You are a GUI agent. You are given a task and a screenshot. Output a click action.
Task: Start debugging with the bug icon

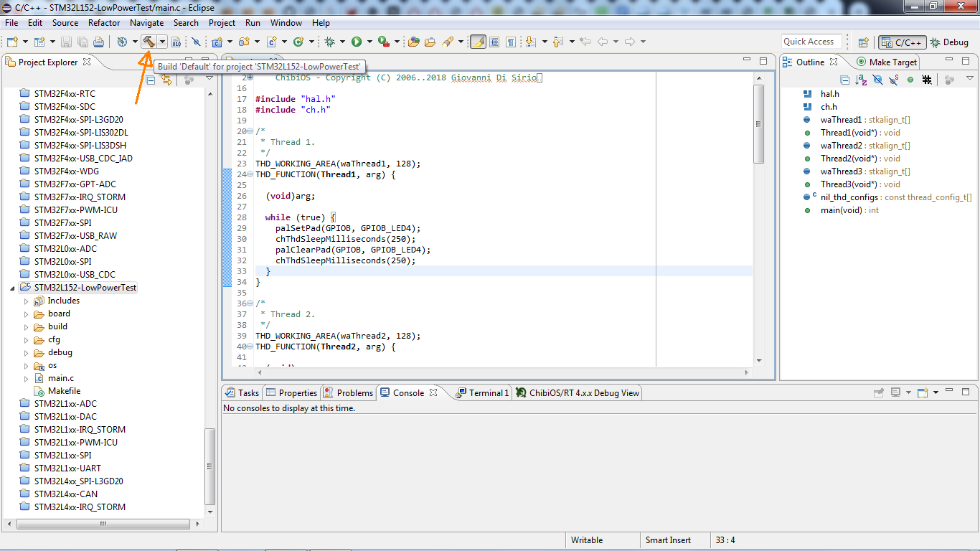[330, 42]
